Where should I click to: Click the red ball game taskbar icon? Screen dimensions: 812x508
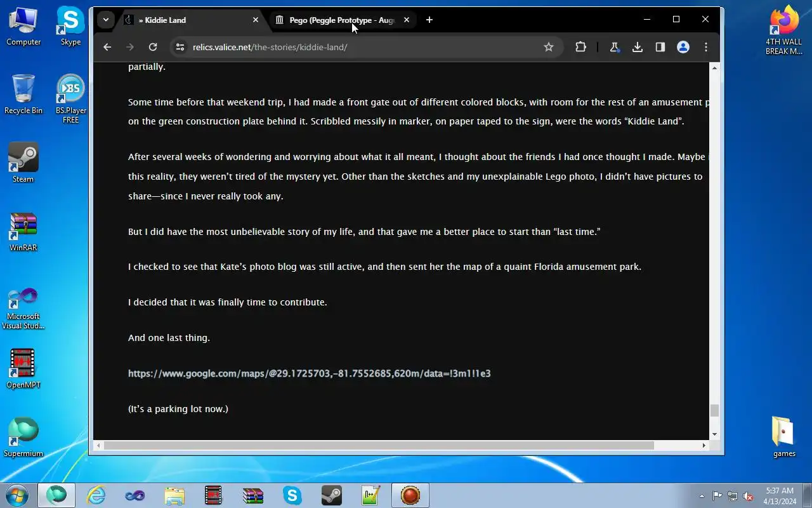410,495
